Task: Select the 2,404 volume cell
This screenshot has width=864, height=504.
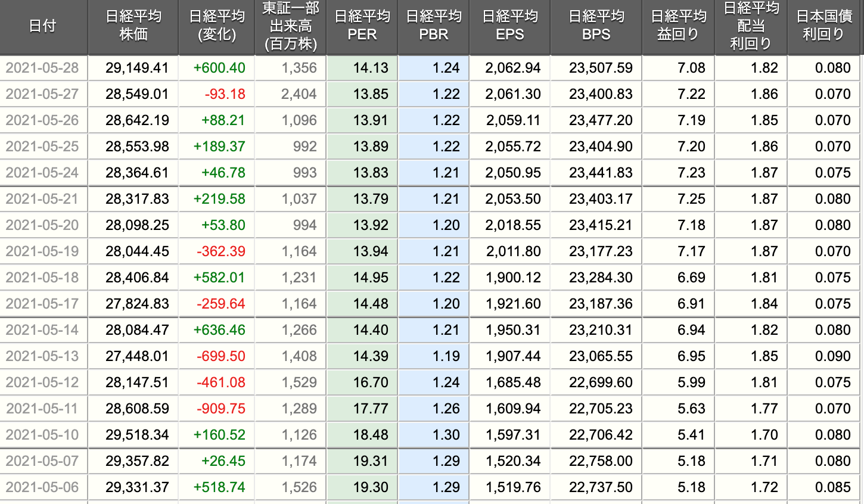Action: tap(299, 94)
